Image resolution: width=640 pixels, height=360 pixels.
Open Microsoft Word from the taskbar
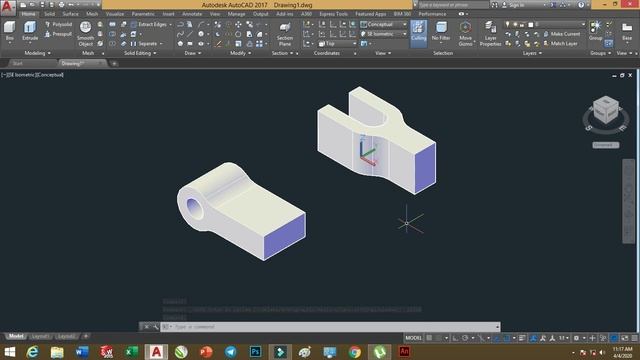[x=82, y=352]
